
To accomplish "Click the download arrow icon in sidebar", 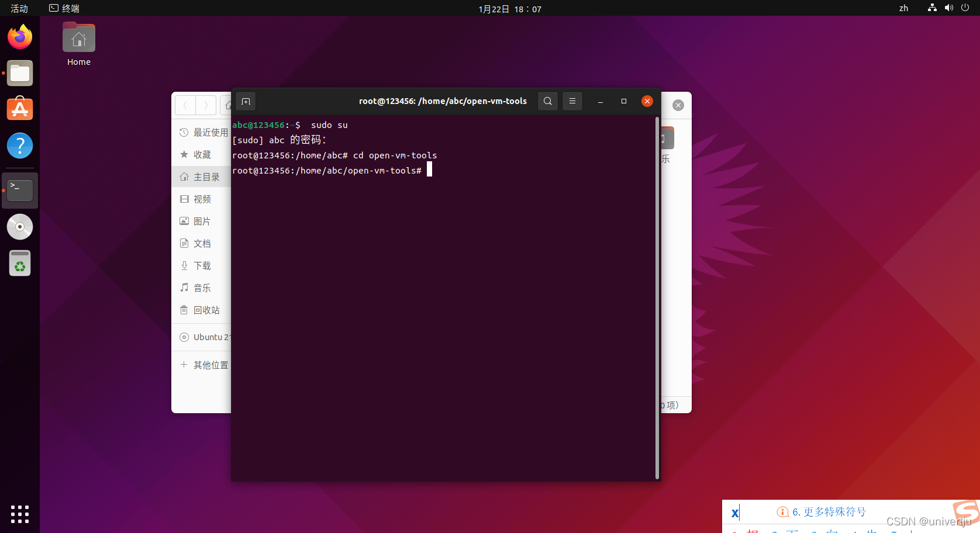I will [x=184, y=266].
